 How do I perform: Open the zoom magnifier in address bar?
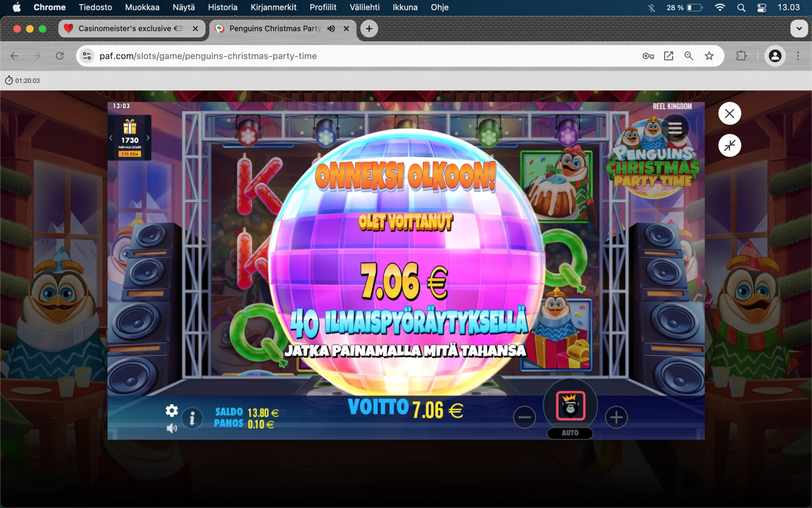pyautogui.click(x=689, y=56)
